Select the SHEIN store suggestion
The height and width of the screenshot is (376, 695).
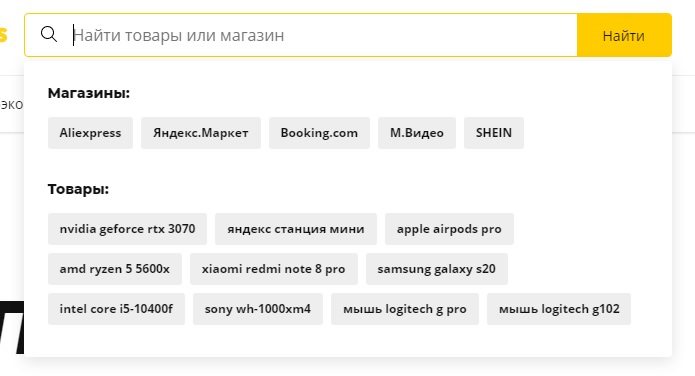pos(494,133)
